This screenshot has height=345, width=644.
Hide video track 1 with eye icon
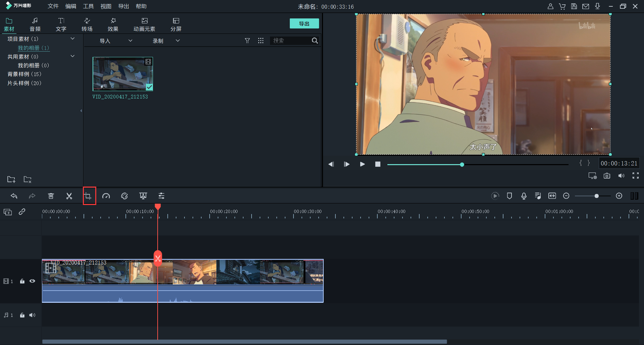click(32, 281)
